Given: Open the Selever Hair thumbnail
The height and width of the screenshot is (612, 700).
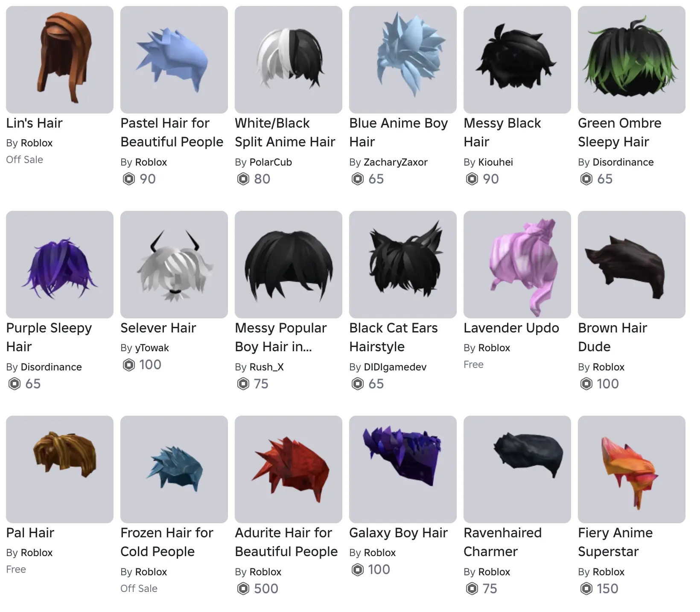Looking at the screenshot, I should (x=174, y=265).
